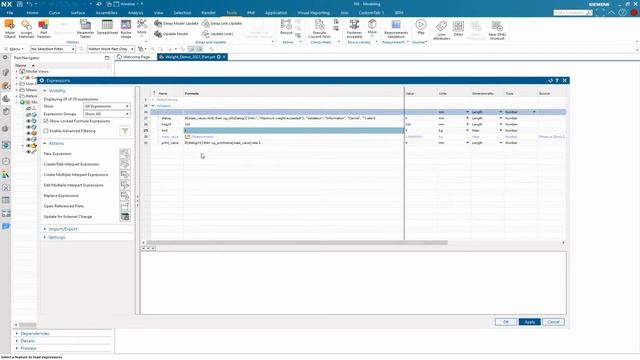Switch to the Application ribbon tab
Screen dimensions: 640x360
tap(276, 13)
